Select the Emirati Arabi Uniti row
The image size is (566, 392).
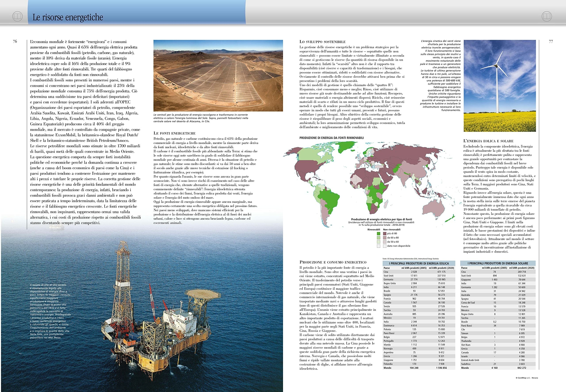pos(498,360)
